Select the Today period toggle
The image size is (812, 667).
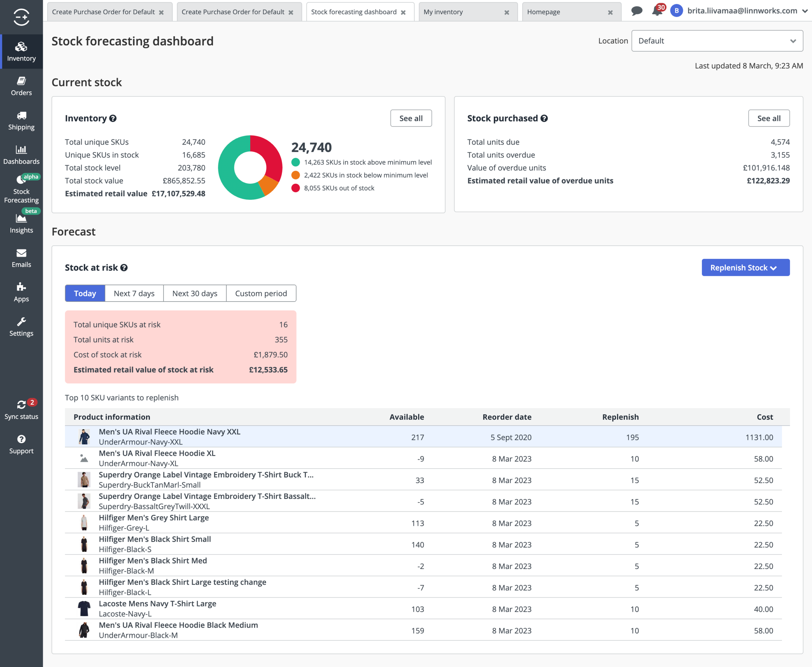pyautogui.click(x=85, y=294)
